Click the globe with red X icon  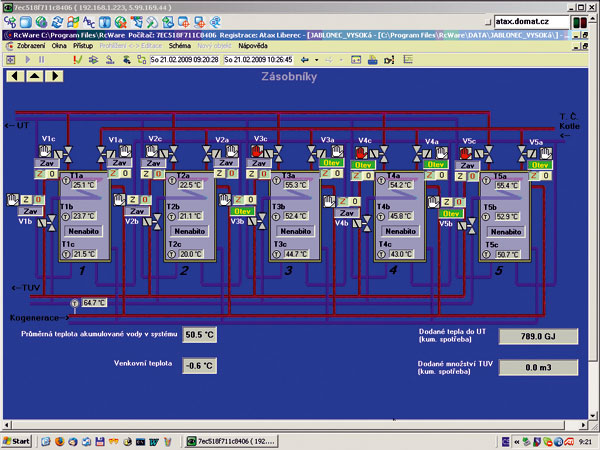coord(121,22)
